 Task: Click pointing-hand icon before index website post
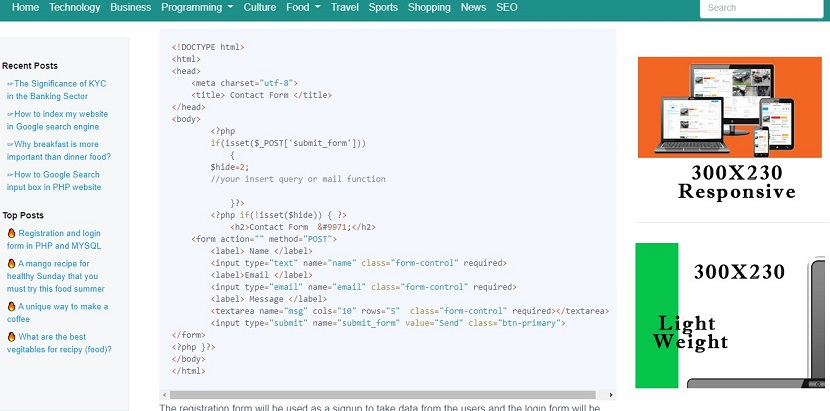tap(10, 114)
